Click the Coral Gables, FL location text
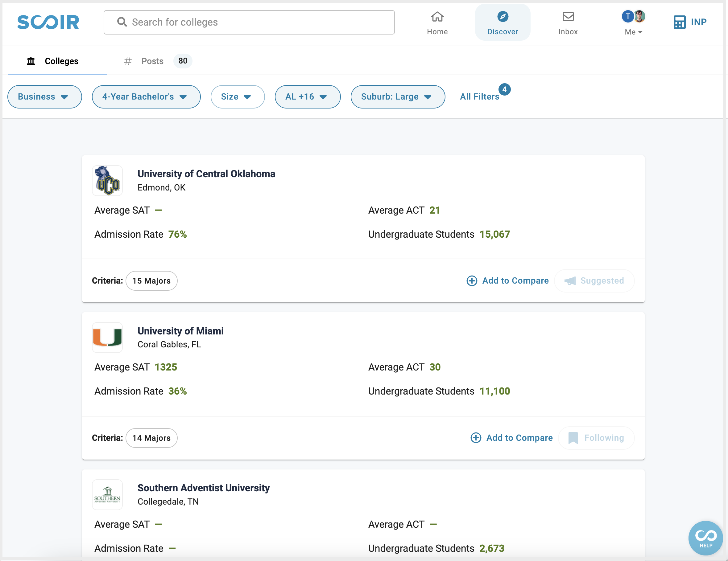Image resolution: width=728 pixels, height=561 pixels. pos(169,345)
